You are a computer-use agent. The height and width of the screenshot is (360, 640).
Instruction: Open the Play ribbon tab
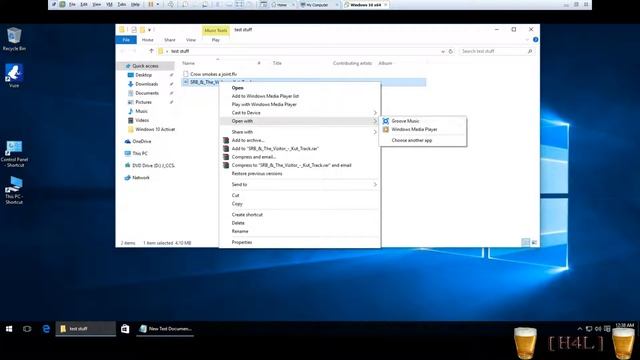(x=216, y=40)
